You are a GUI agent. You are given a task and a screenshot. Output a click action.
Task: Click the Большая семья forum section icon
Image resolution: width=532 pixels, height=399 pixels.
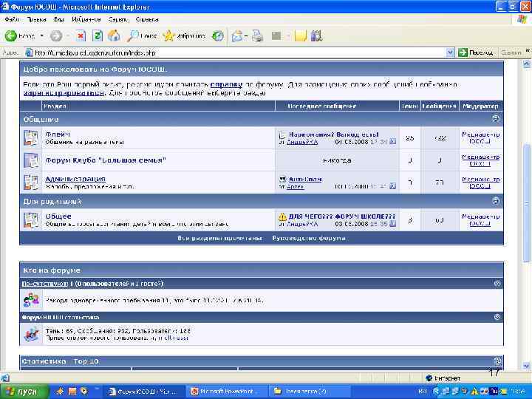(31, 160)
